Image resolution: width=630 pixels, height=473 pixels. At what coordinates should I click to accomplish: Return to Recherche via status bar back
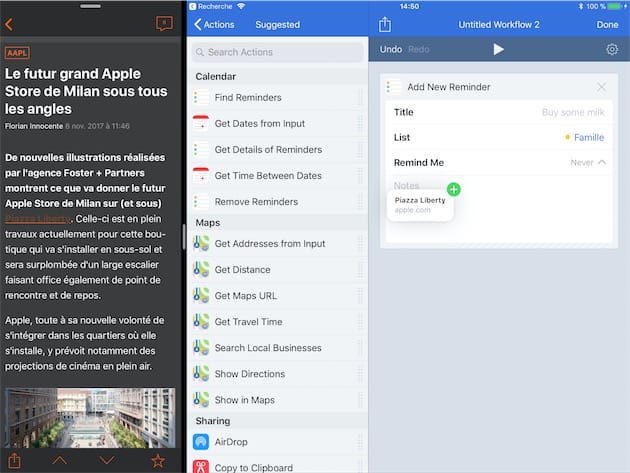(x=211, y=6)
